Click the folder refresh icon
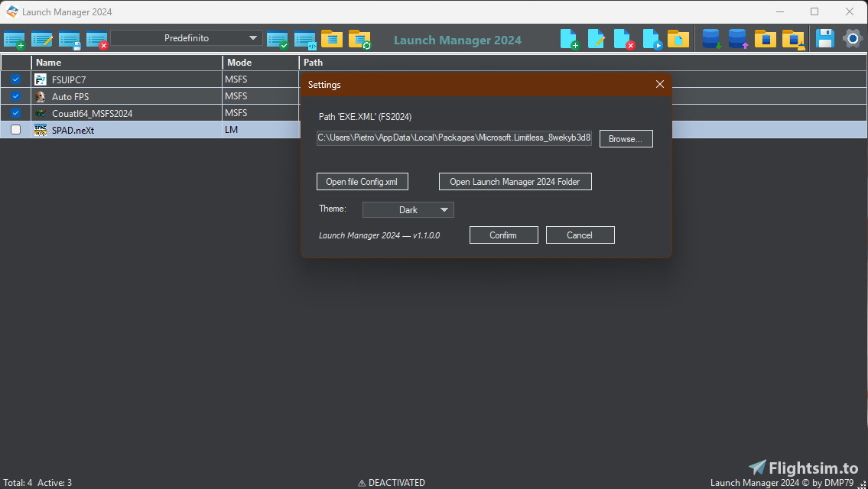 360,40
